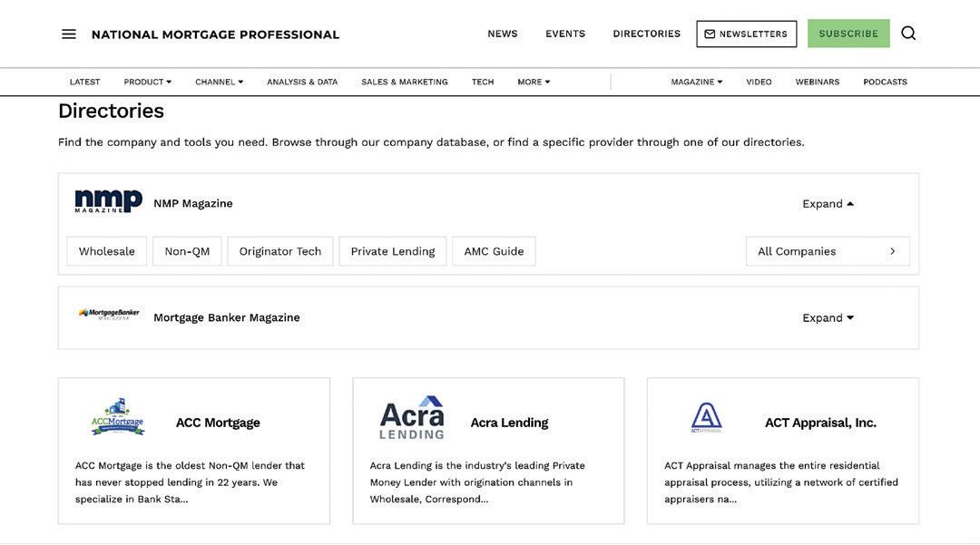Click the Mortgage Banker Magazine logo
This screenshot has width=980, height=545.
[109, 314]
